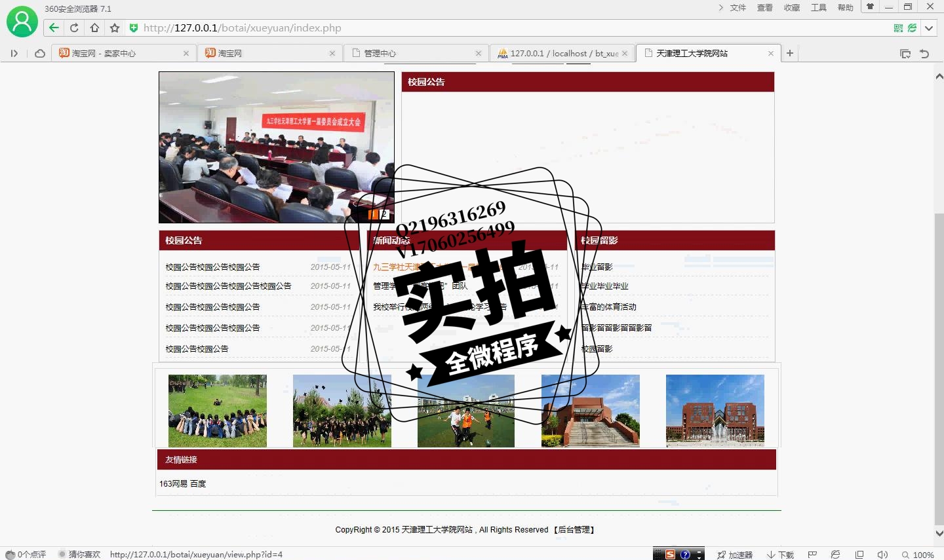Click the IE-mode browser icon in status bar
The width and height of the screenshot is (944, 560).
(835, 554)
